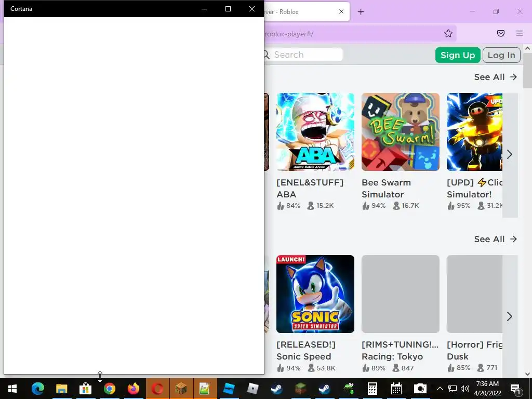Click the page vertical scrollbar thumb
The height and width of the screenshot is (399, 532).
point(528,71)
